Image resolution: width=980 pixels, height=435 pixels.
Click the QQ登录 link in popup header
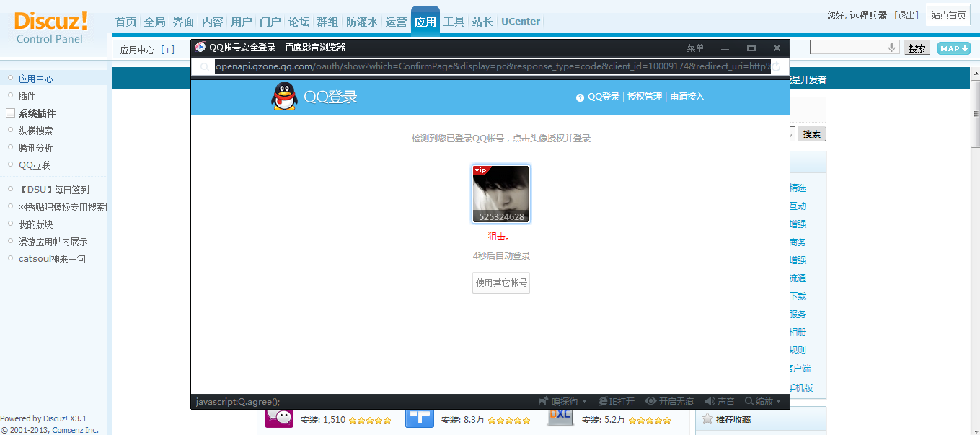click(604, 97)
